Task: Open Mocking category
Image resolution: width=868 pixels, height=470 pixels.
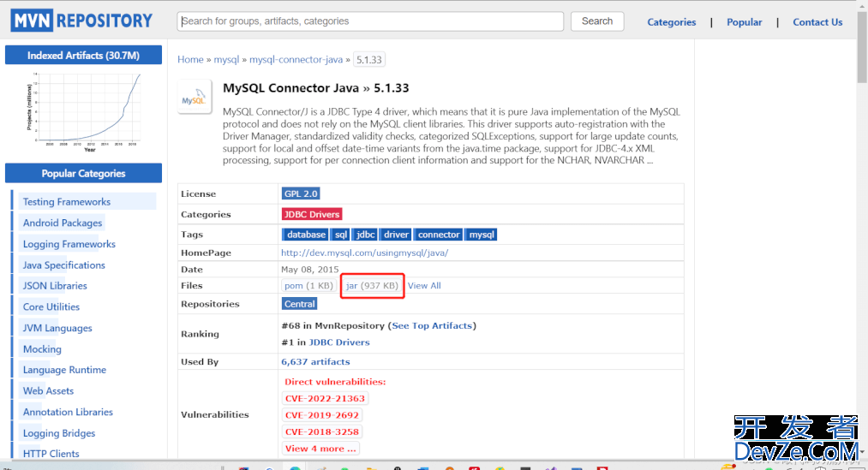Action: [x=42, y=349]
